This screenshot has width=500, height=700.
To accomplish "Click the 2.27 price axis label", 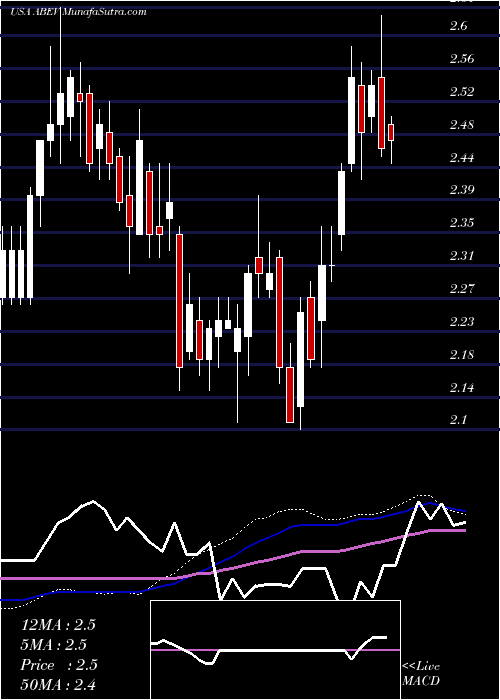I will 462,289.
